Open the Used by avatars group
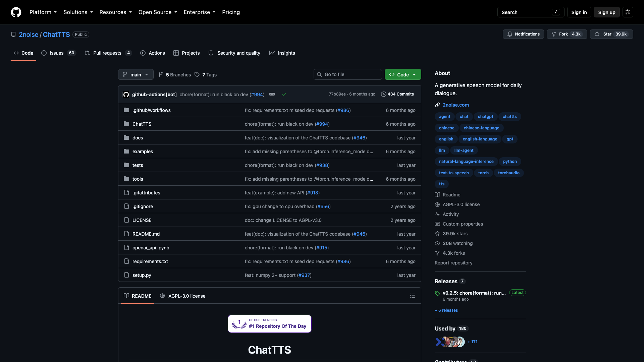The height and width of the screenshot is (362, 644). coord(450,342)
